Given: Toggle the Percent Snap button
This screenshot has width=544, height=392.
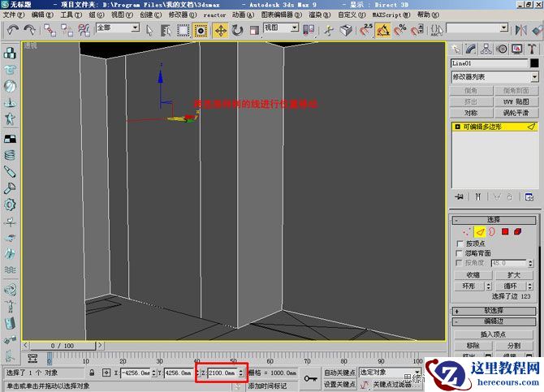Looking at the screenshot, I should click(399, 31).
